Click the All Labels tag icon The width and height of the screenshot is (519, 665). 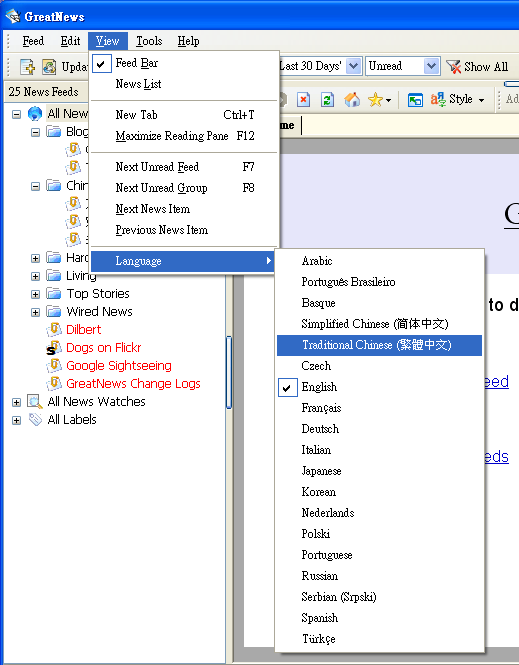(35, 419)
